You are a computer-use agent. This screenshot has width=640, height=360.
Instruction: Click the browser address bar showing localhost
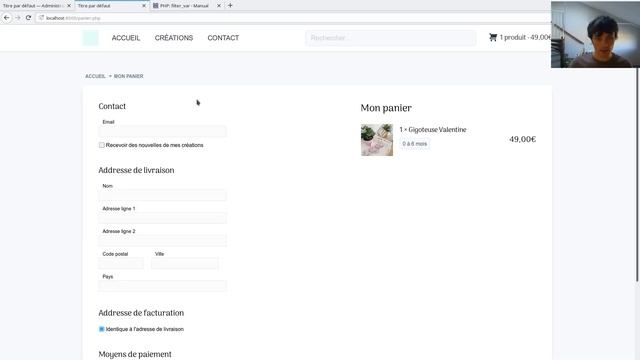(x=292, y=18)
